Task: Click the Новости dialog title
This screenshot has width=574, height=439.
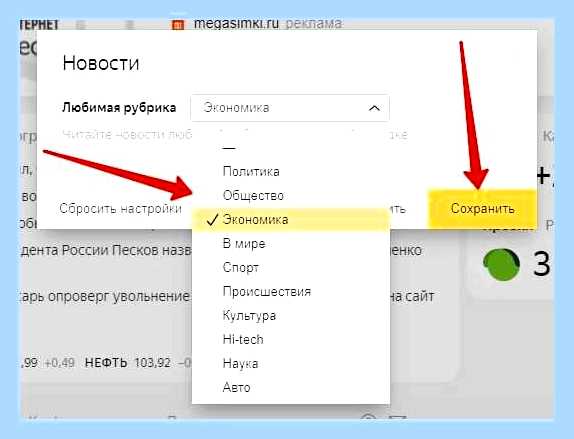Action: [x=101, y=63]
